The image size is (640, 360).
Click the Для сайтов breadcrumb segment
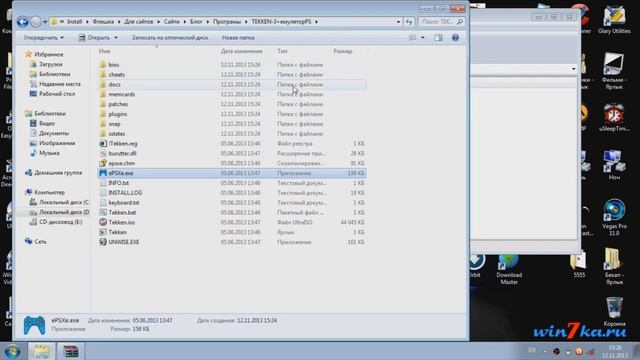[x=139, y=22]
